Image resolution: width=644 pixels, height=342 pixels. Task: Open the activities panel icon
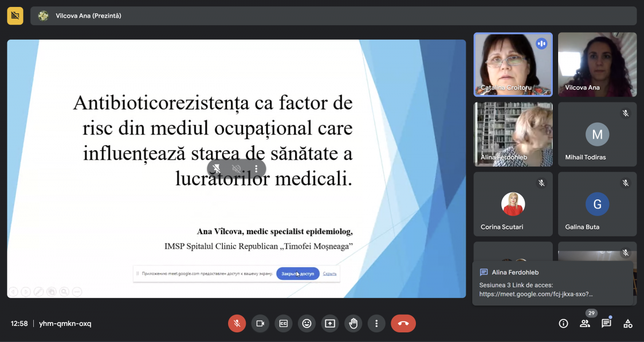(x=627, y=323)
